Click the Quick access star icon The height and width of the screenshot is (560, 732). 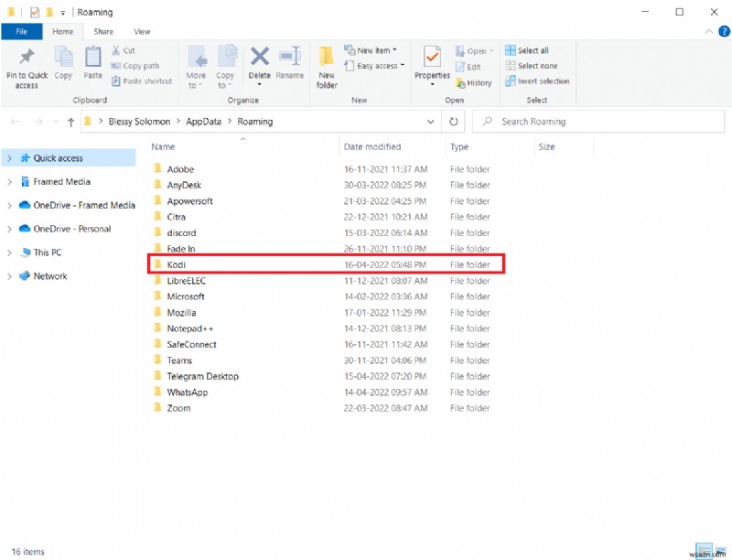[x=26, y=158]
